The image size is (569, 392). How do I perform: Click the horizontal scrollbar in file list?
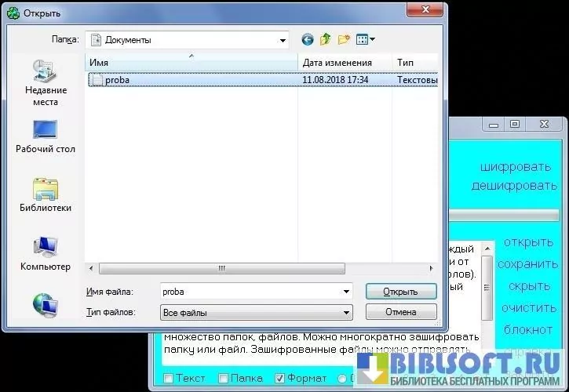point(221,268)
